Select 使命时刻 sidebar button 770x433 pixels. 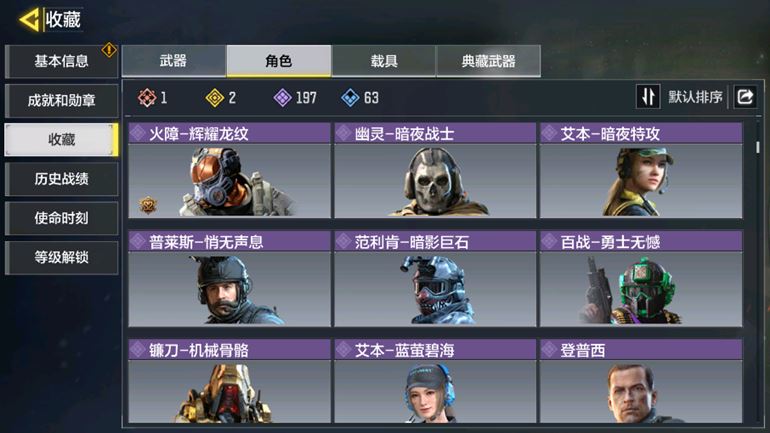pyautogui.click(x=61, y=218)
